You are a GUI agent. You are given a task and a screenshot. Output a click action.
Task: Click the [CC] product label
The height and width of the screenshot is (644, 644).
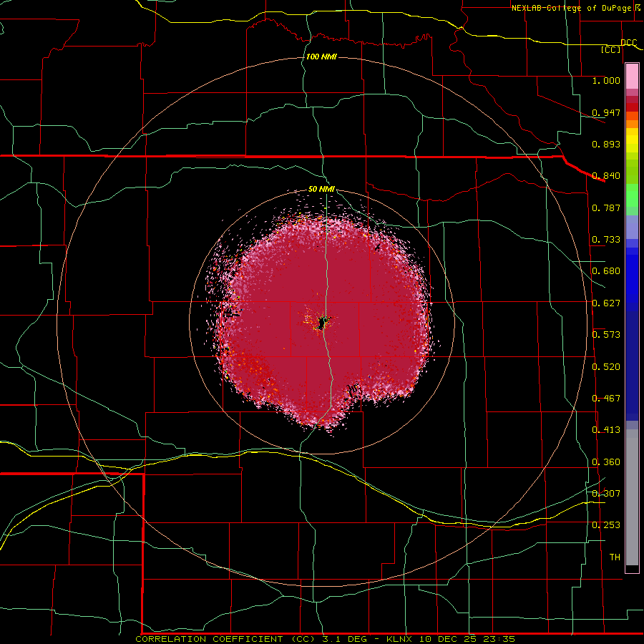click(611, 49)
